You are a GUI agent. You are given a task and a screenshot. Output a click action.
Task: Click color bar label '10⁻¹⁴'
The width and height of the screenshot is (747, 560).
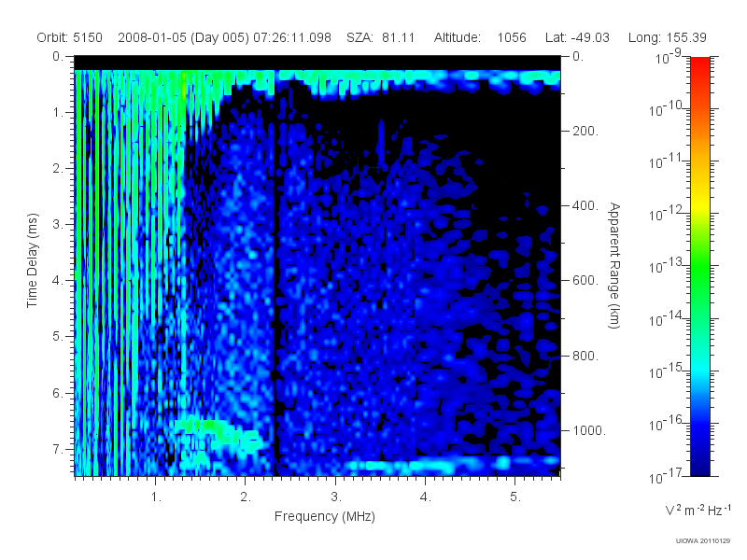pyautogui.click(x=667, y=318)
